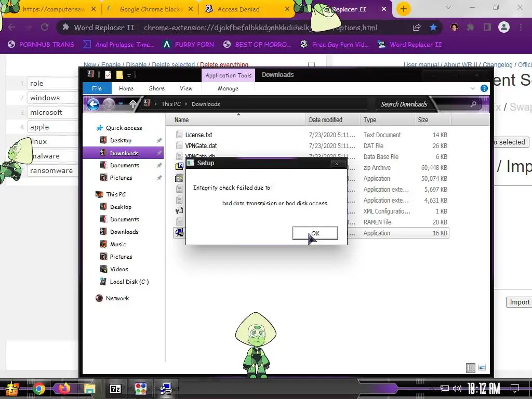Click This PC in address bar
Viewport: 532px width, 399px height.
pos(171,104)
